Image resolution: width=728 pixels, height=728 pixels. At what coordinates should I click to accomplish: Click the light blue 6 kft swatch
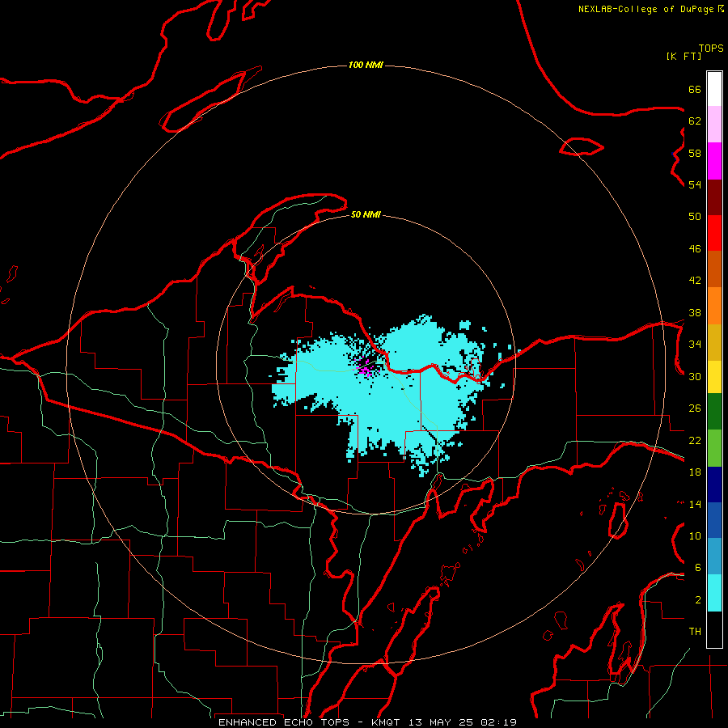click(x=714, y=557)
